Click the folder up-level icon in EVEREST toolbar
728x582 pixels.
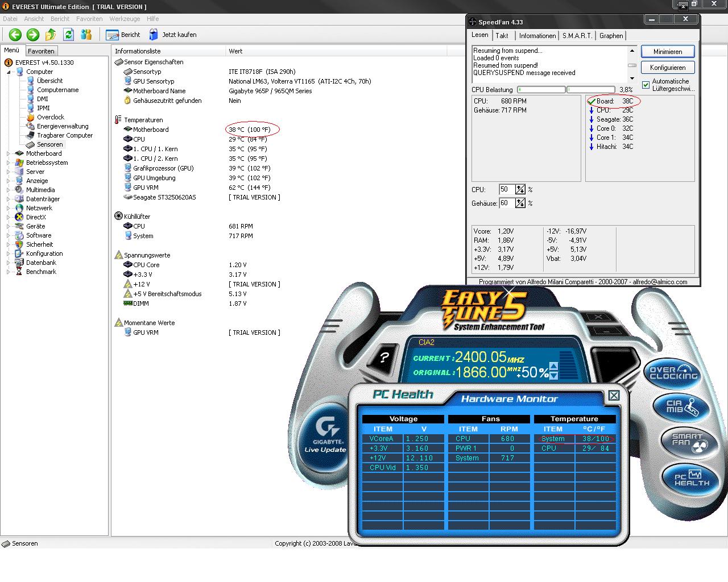51,35
